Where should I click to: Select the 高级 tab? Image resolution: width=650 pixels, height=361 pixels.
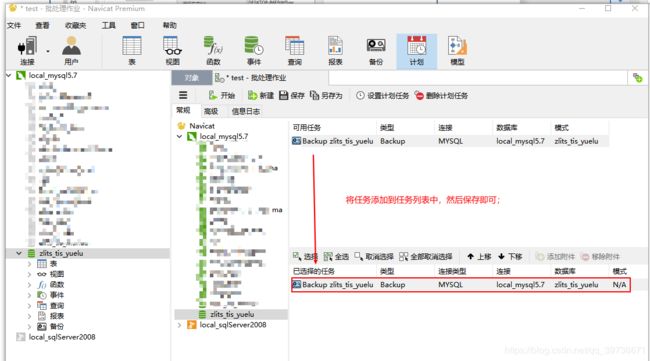(211, 111)
